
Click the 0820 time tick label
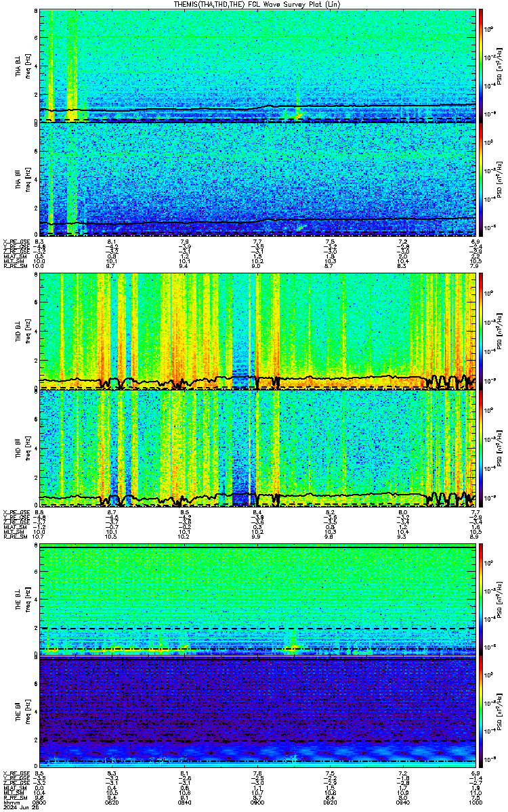[112, 803]
